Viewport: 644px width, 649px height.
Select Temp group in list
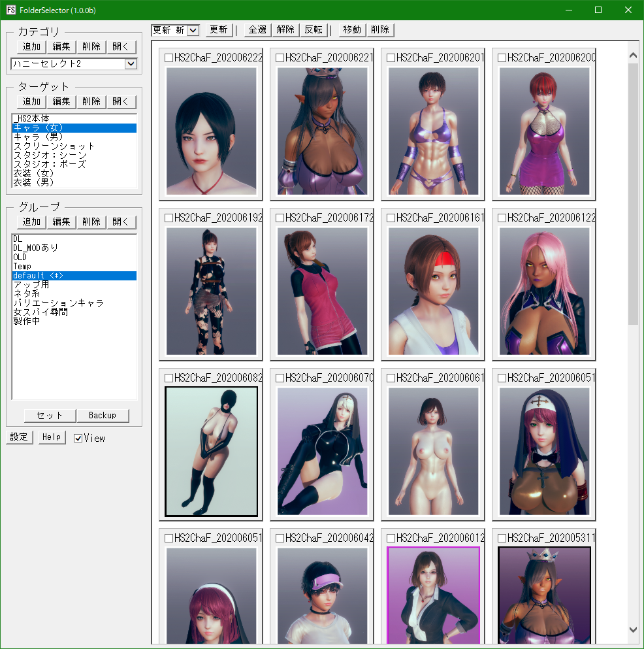[x=74, y=267]
